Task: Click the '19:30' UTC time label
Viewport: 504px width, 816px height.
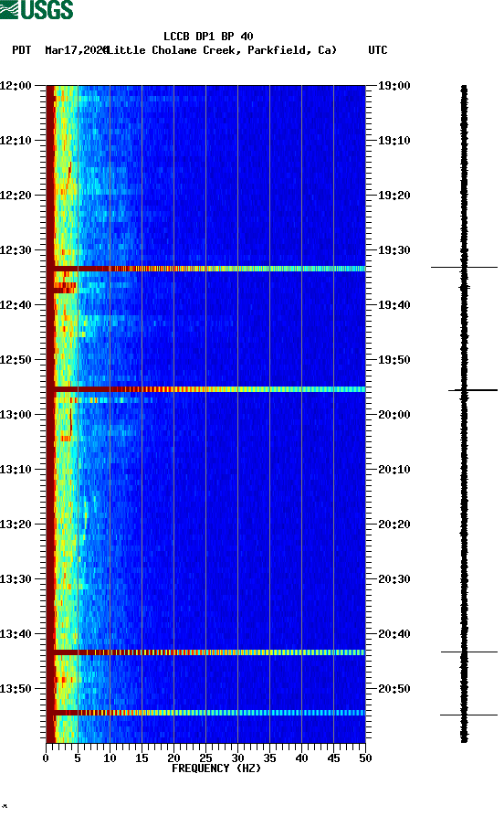Action: tap(394, 249)
